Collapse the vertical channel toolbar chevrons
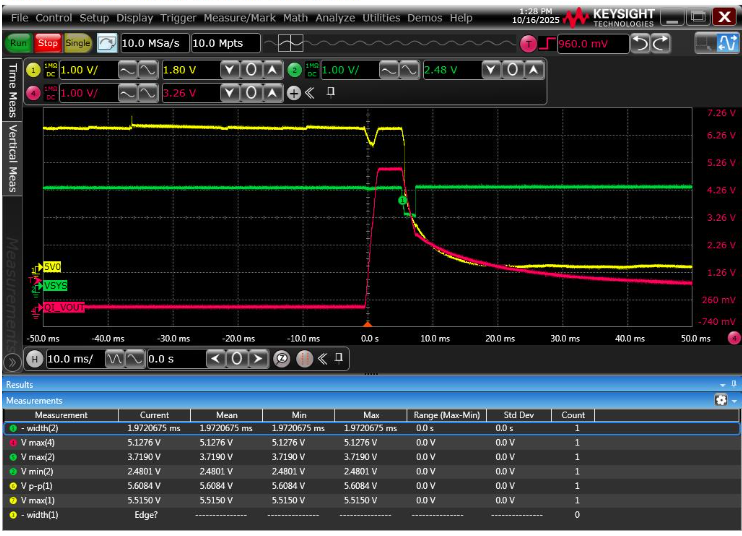The width and height of the screenshot is (742, 536). [310, 93]
